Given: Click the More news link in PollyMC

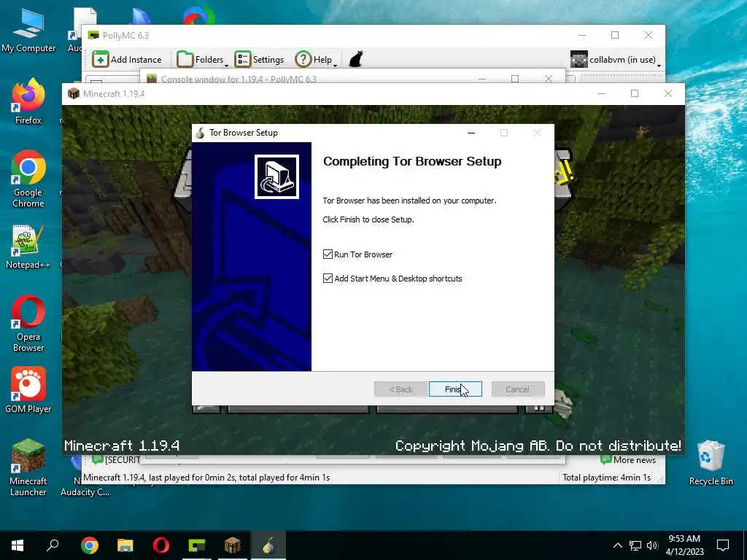Looking at the screenshot, I should tap(628, 460).
